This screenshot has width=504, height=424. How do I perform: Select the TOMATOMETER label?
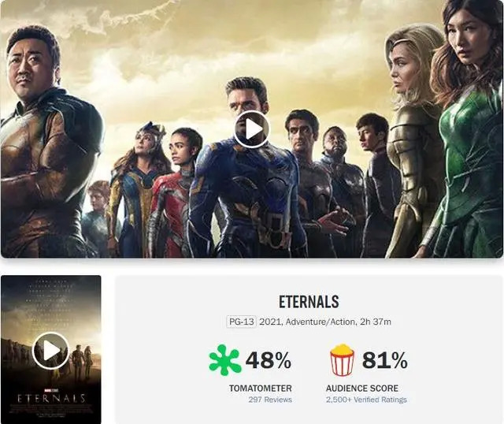pos(261,389)
